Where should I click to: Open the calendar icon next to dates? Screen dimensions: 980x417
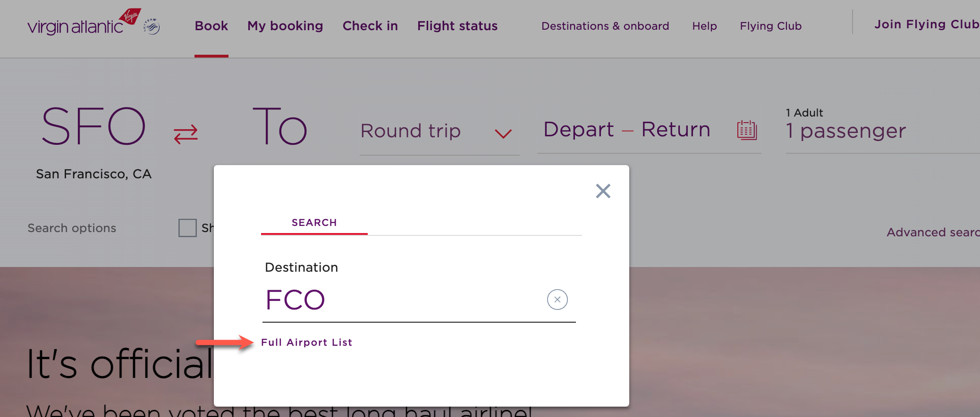747,131
